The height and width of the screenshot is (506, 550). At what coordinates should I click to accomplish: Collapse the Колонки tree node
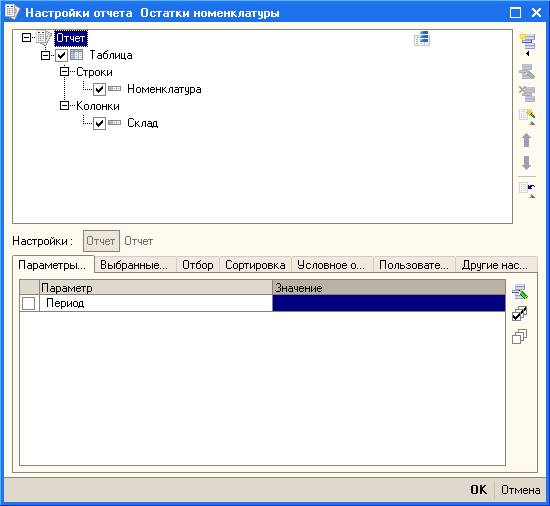click(64, 106)
